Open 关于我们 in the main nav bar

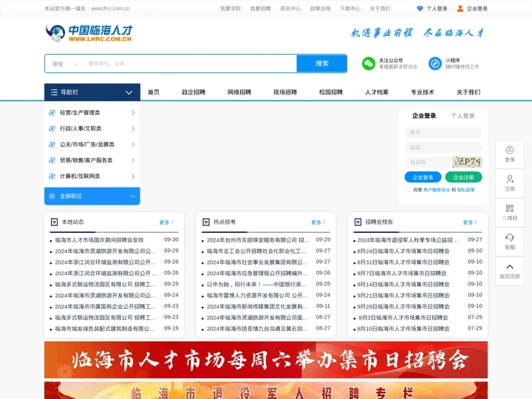[468, 92]
